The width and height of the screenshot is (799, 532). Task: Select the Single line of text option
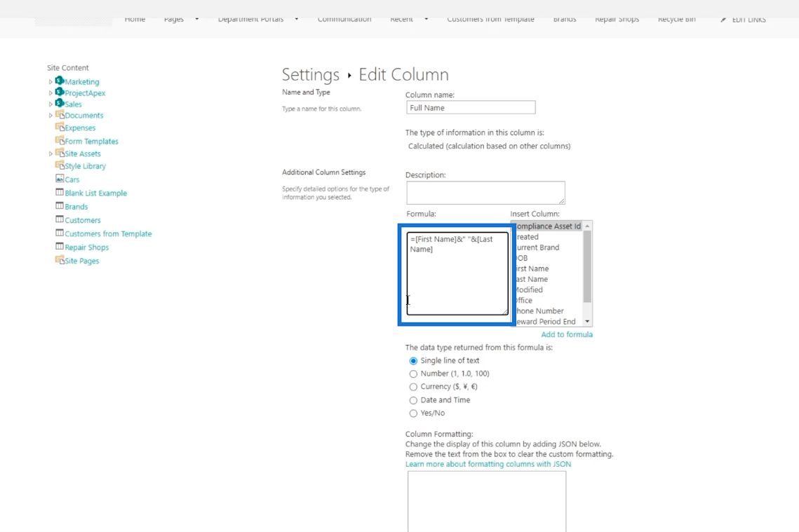click(413, 361)
